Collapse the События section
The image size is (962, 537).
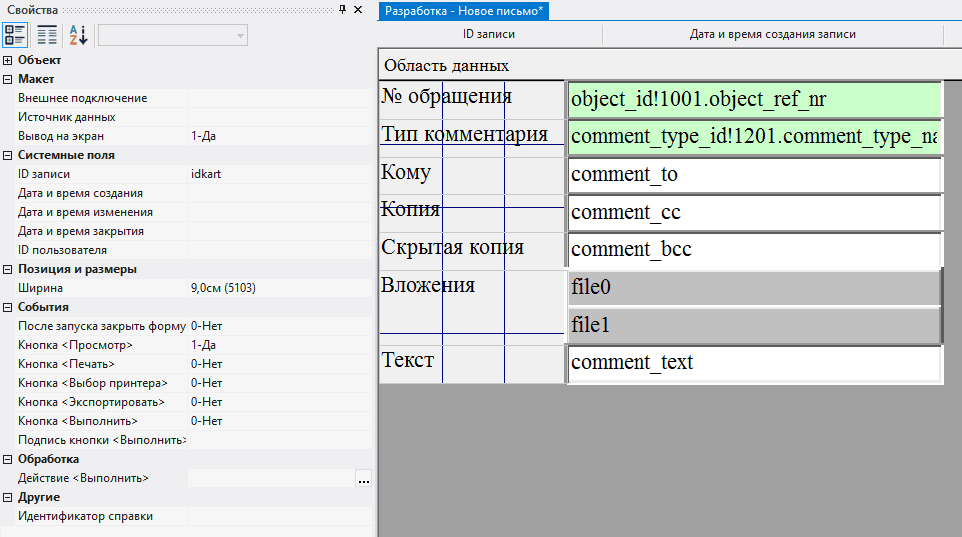click(x=8, y=307)
